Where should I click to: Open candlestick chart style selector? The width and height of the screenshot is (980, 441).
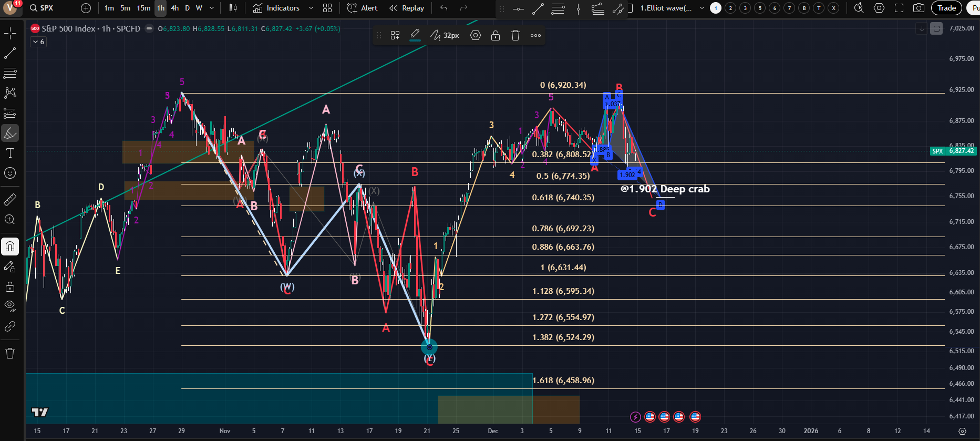[x=233, y=8]
